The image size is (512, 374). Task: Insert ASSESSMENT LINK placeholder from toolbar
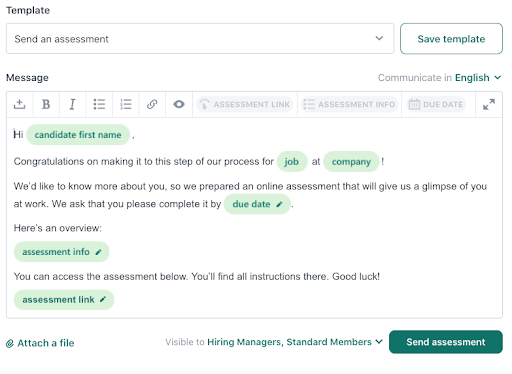pyautogui.click(x=245, y=104)
